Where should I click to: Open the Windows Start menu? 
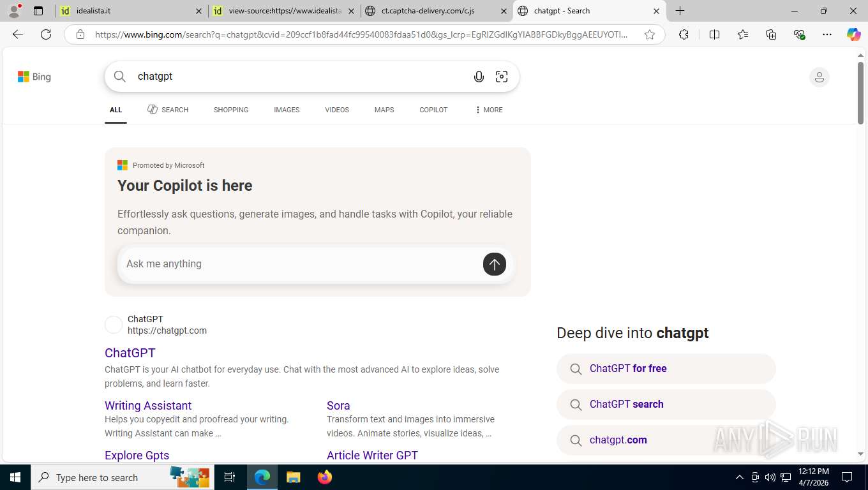point(15,477)
